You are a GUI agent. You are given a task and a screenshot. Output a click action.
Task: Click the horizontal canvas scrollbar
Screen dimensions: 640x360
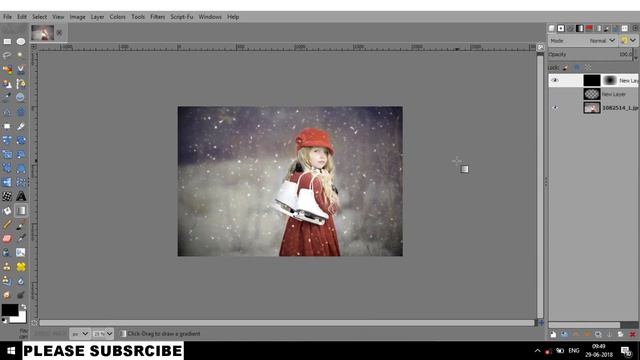tap(287, 323)
